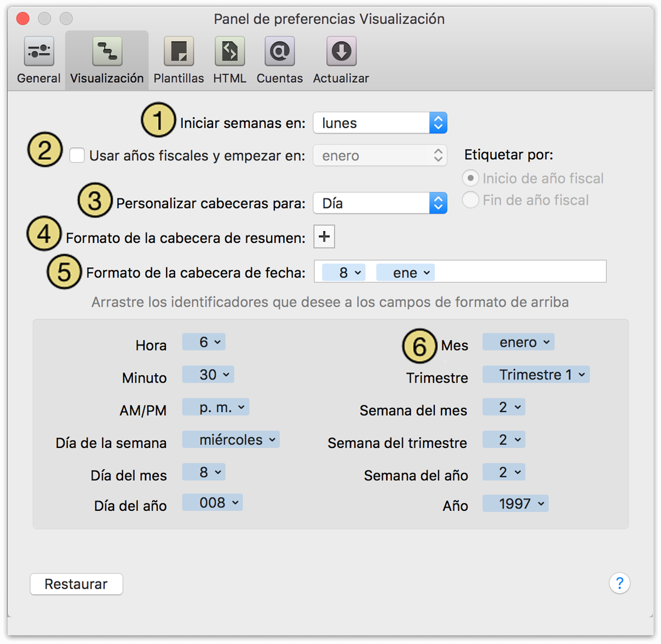This screenshot has width=661, height=644.
Task: Open the Día del año 008 token menu
Action: pos(212,502)
